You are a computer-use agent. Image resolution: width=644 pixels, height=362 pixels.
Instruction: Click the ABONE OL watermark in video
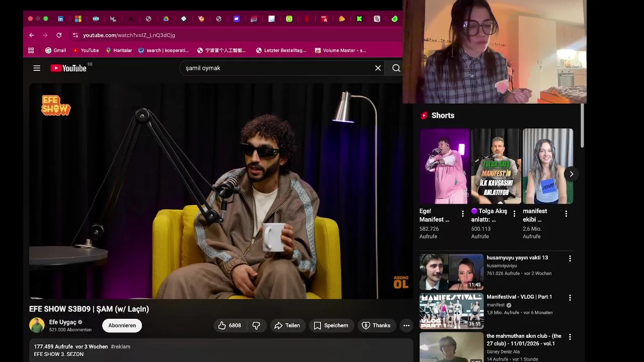click(x=401, y=282)
